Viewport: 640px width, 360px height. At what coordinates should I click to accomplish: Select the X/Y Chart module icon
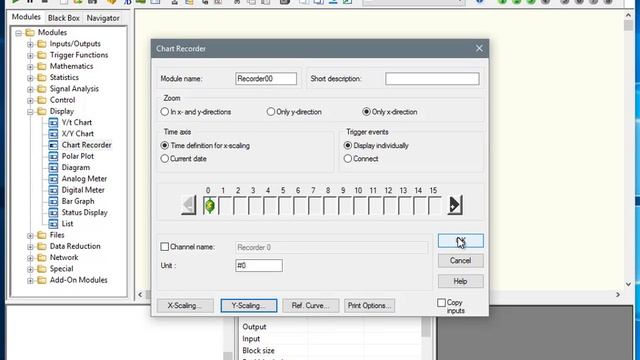(x=53, y=134)
